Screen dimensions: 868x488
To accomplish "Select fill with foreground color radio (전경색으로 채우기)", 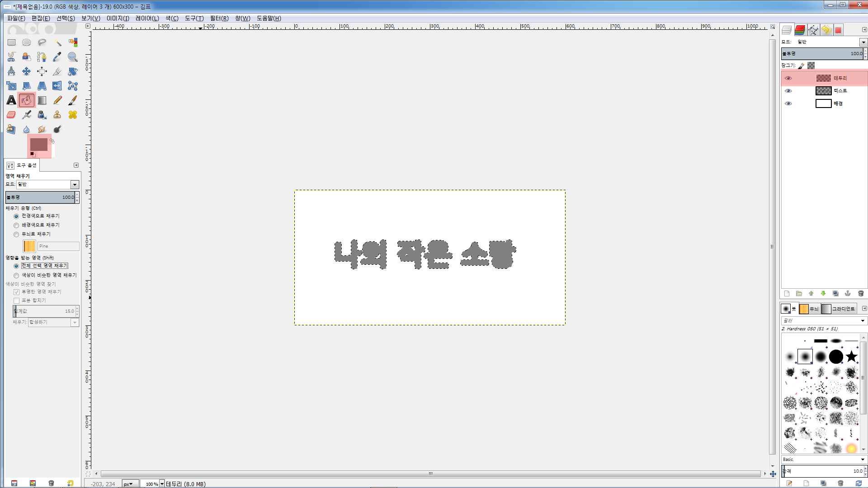I will 16,216.
